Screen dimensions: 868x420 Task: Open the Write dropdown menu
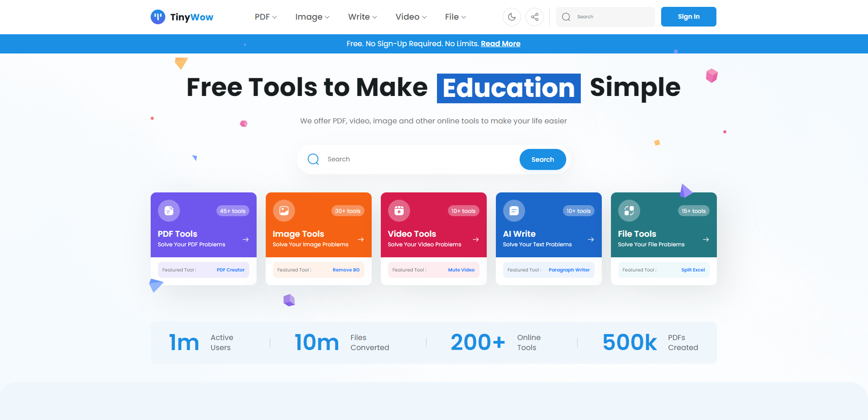point(363,17)
